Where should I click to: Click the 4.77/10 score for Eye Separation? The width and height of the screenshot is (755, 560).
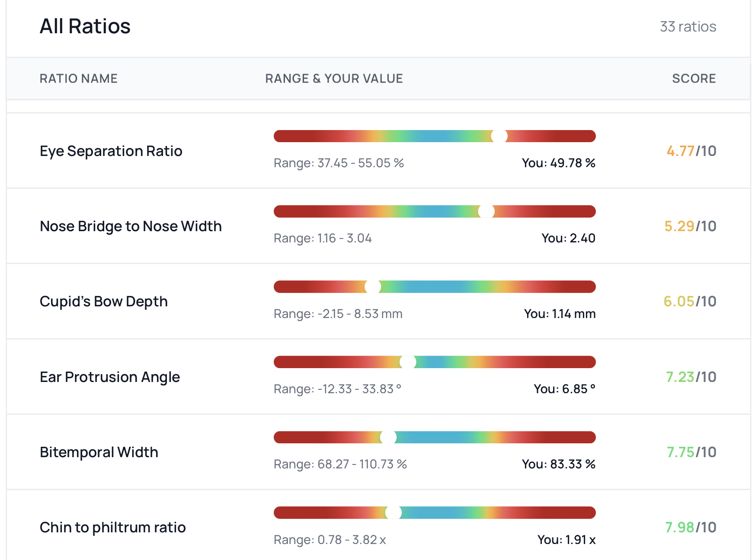(691, 151)
